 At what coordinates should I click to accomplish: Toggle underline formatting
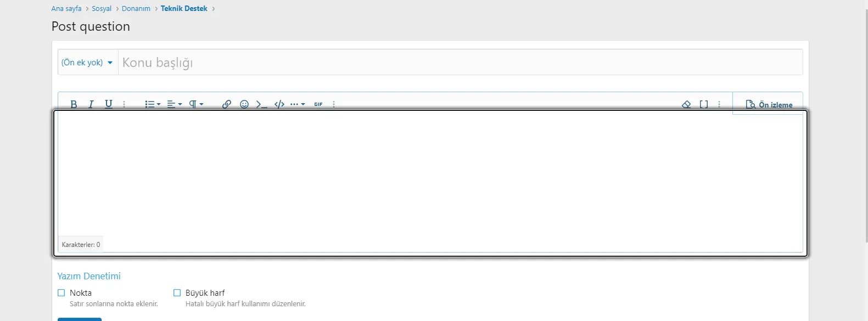[109, 104]
